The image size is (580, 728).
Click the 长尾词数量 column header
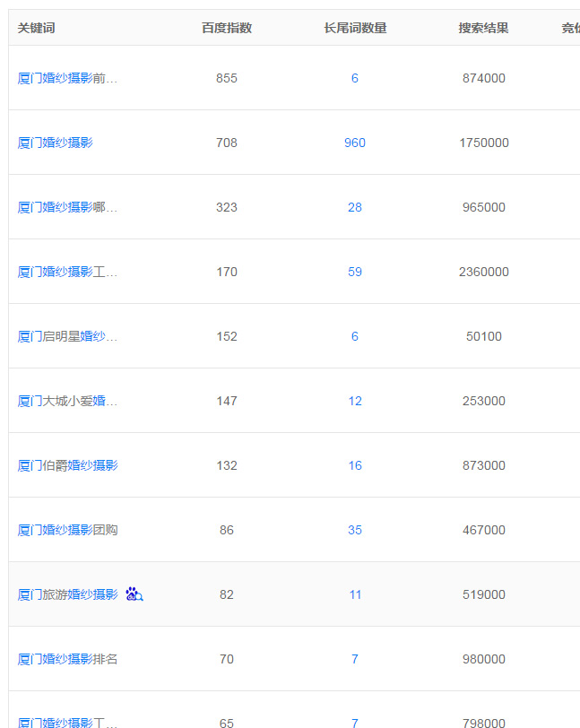click(355, 28)
